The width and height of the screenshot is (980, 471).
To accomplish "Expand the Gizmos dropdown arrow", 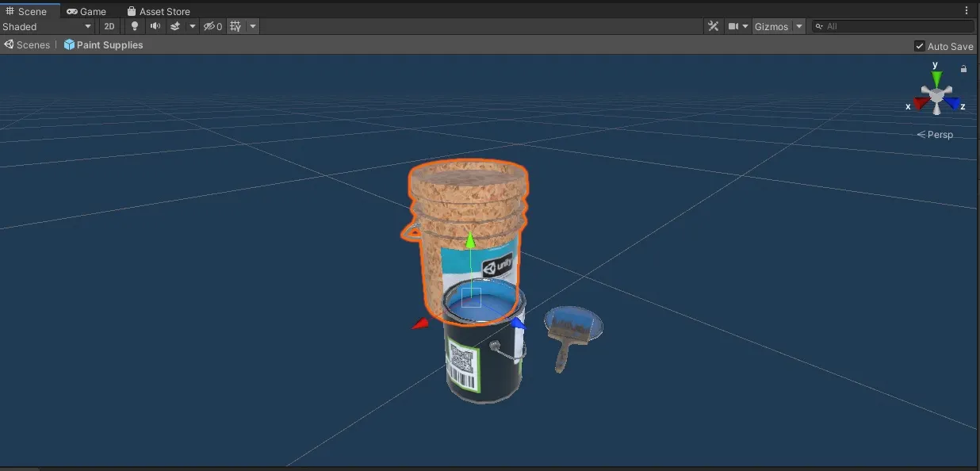I will [x=798, y=26].
